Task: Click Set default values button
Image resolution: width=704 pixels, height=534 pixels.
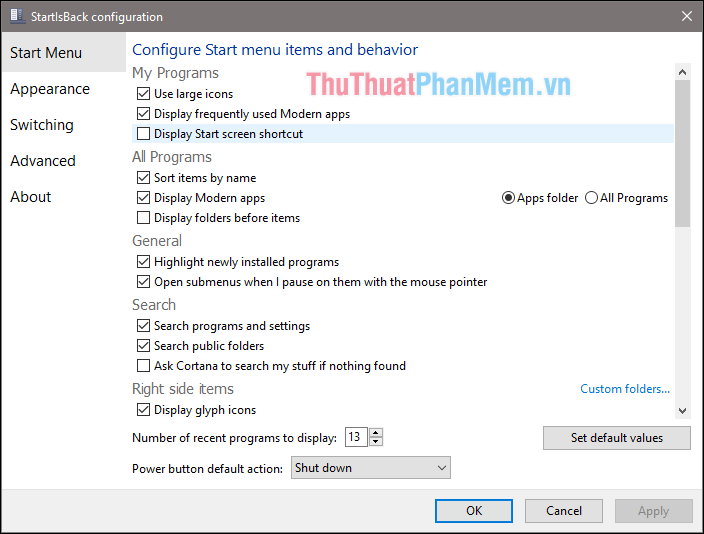Action: click(x=616, y=438)
